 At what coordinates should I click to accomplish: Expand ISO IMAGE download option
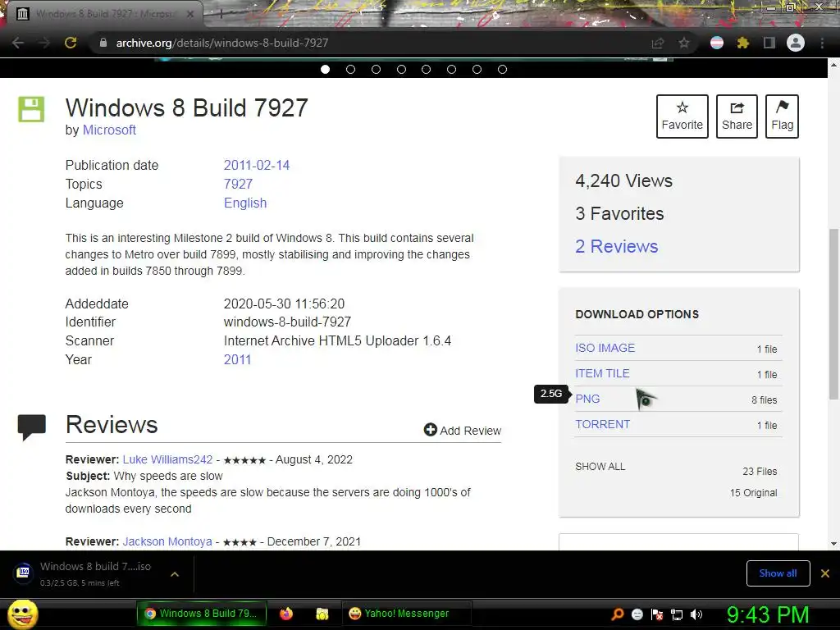[x=605, y=348]
